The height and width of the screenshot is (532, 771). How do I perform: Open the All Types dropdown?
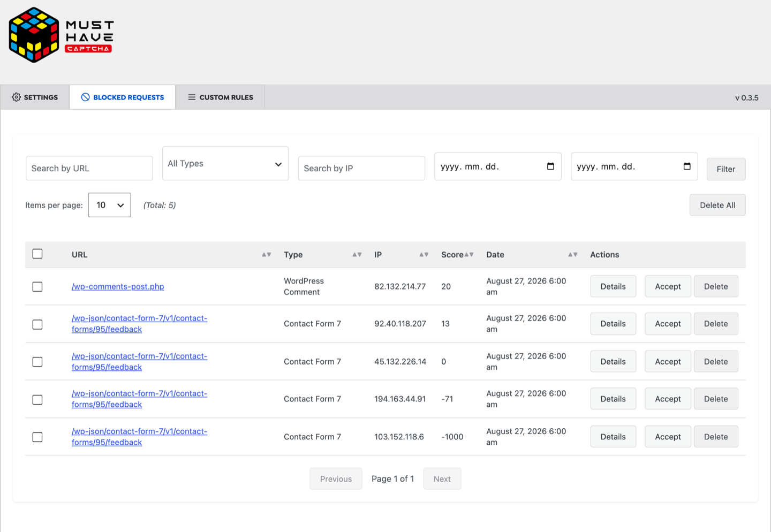tap(225, 163)
